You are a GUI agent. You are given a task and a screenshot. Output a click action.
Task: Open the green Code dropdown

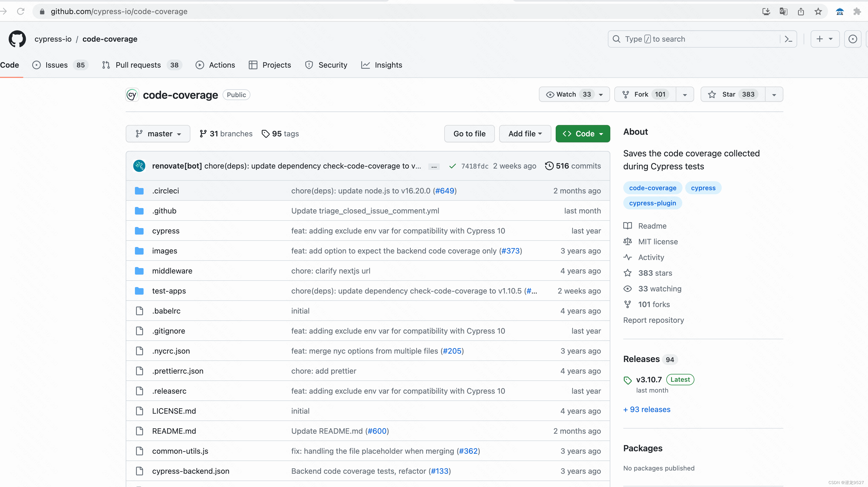(582, 134)
